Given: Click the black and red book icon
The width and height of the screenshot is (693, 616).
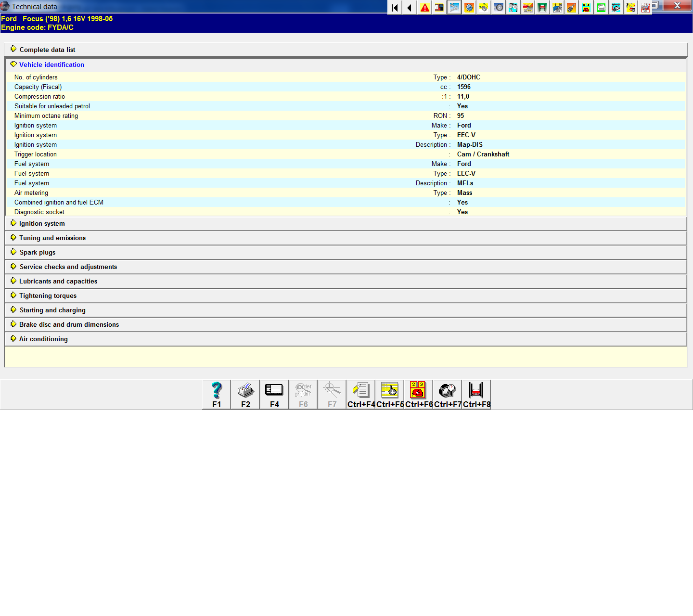Looking at the screenshot, I should pyautogui.click(x=439, y=7).
